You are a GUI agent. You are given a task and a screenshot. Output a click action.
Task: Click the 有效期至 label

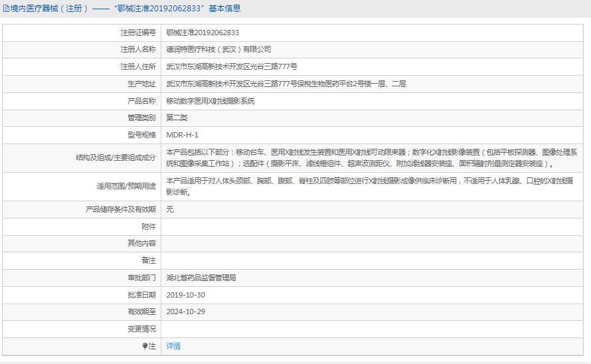coord(141,312)
